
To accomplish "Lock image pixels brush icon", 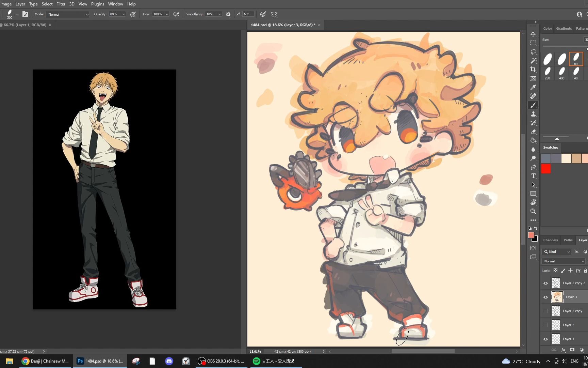I will click(x=563, y=271).
